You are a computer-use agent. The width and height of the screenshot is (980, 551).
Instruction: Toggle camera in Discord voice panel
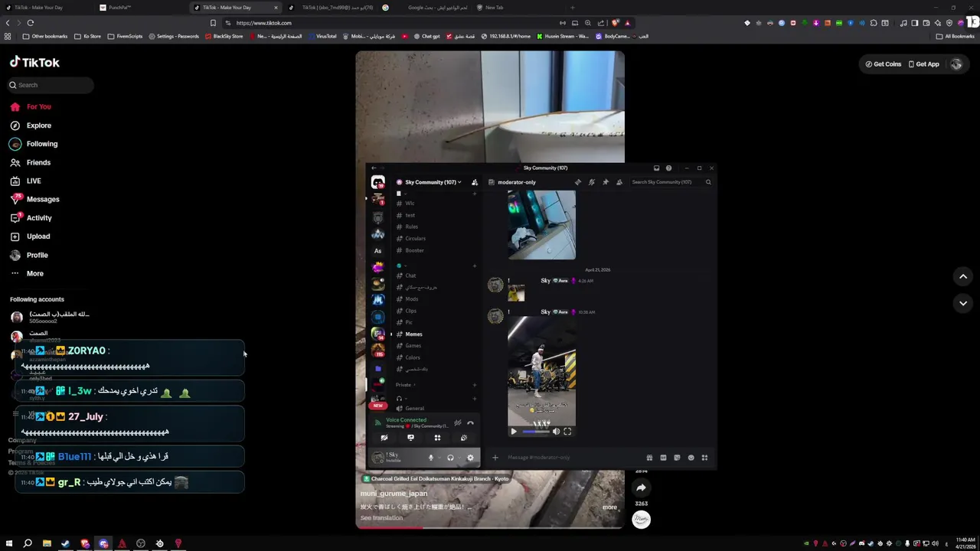384,438
